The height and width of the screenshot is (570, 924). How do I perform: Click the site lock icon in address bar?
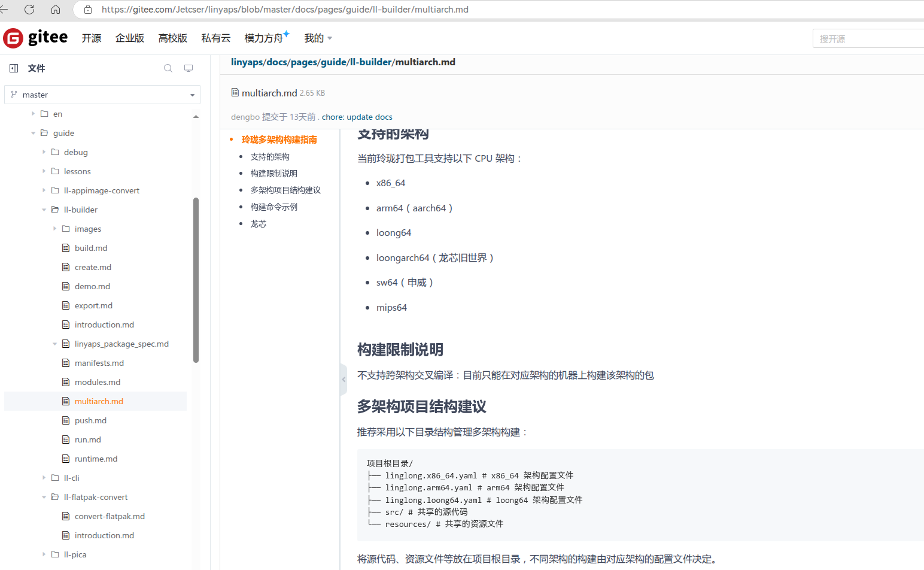(88, 10)
